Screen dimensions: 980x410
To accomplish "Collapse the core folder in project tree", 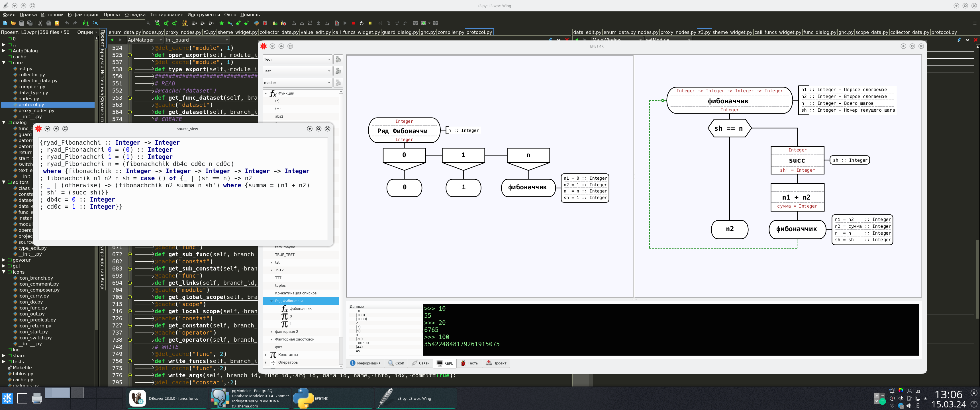I will 4,63.
